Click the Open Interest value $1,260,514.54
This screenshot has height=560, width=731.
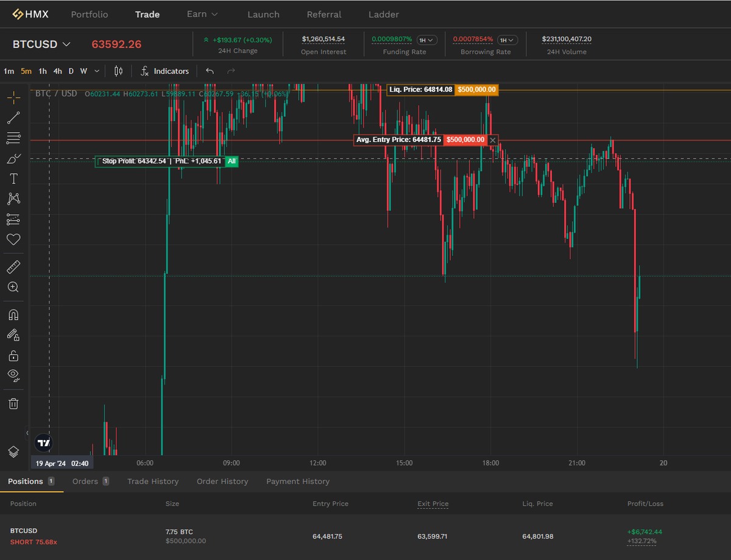(x=323, y=39)
